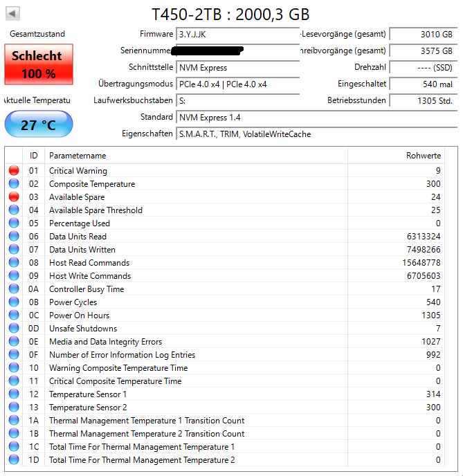463x476 pixels.
Task: Click the status icon for Power Cycles
Action: 14,302
